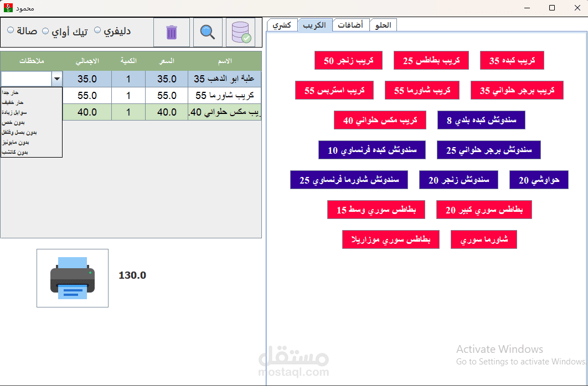Viewport: 588px width, 386px height.
Task: Select the علبة ابو الدهب 35 name cell
Action: [x=225, y=79]
